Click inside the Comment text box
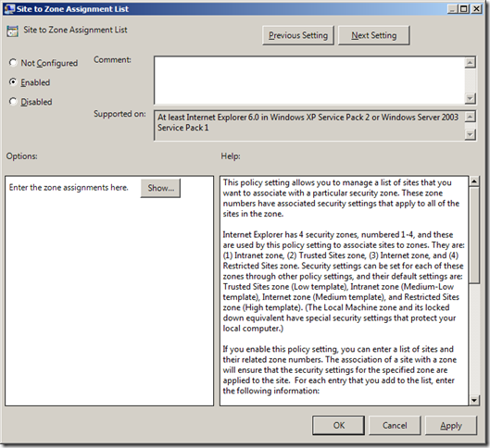The image size is (490, 448). click(309, 81)
